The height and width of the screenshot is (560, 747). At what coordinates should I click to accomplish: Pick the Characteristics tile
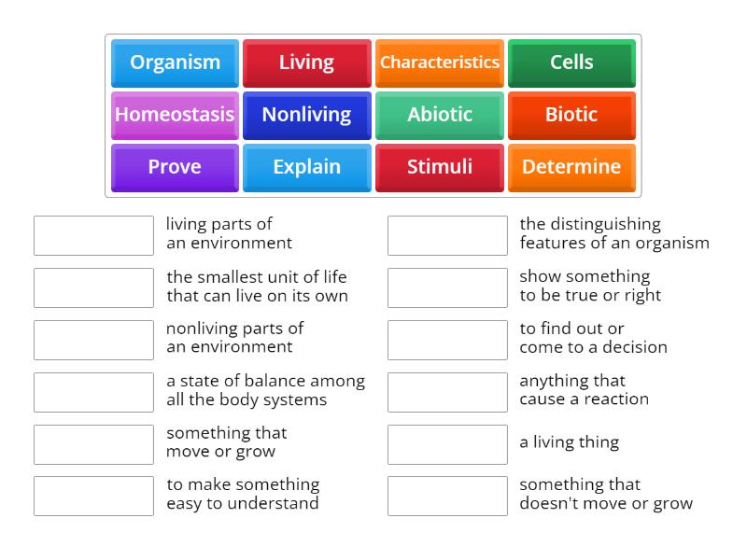439,63
